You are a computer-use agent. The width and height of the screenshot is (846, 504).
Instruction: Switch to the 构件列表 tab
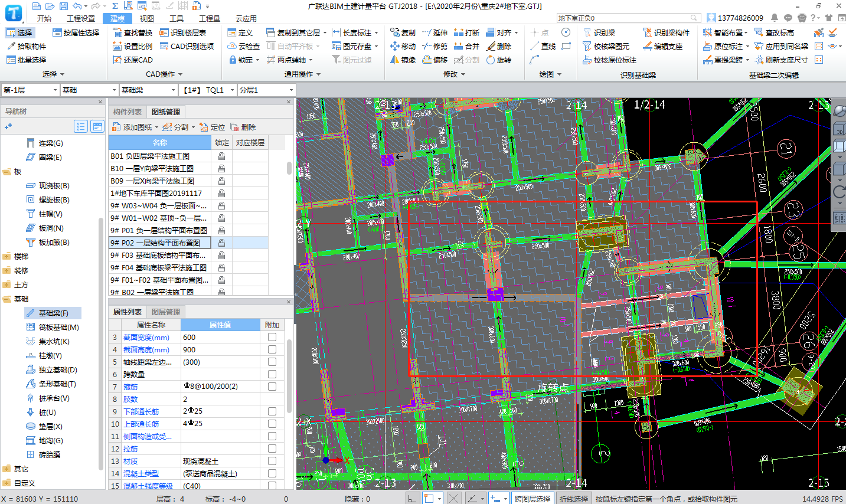click(128, 112)
